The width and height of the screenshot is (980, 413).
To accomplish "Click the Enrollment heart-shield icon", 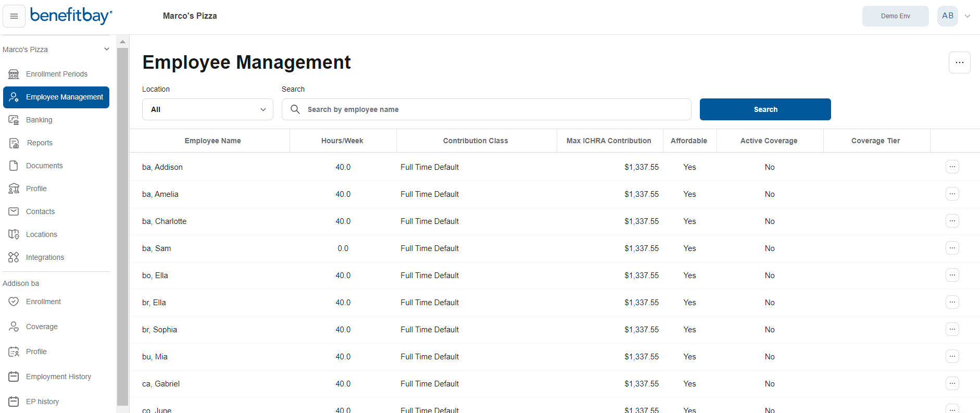I will [x=14, y=302].
